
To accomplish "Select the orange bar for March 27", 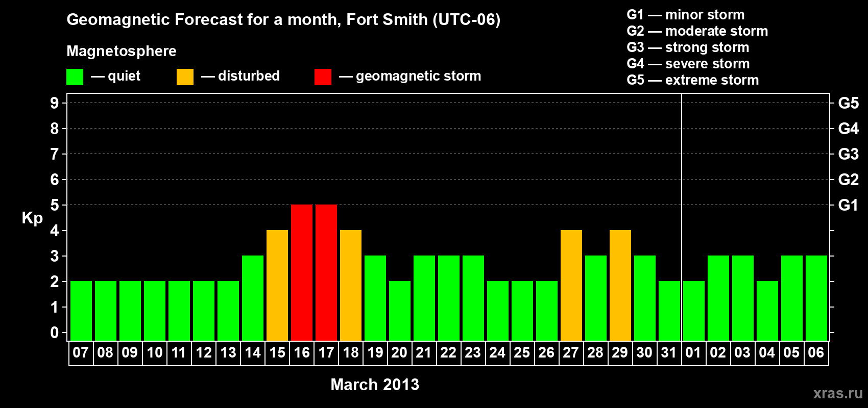I will click(571, 286).
